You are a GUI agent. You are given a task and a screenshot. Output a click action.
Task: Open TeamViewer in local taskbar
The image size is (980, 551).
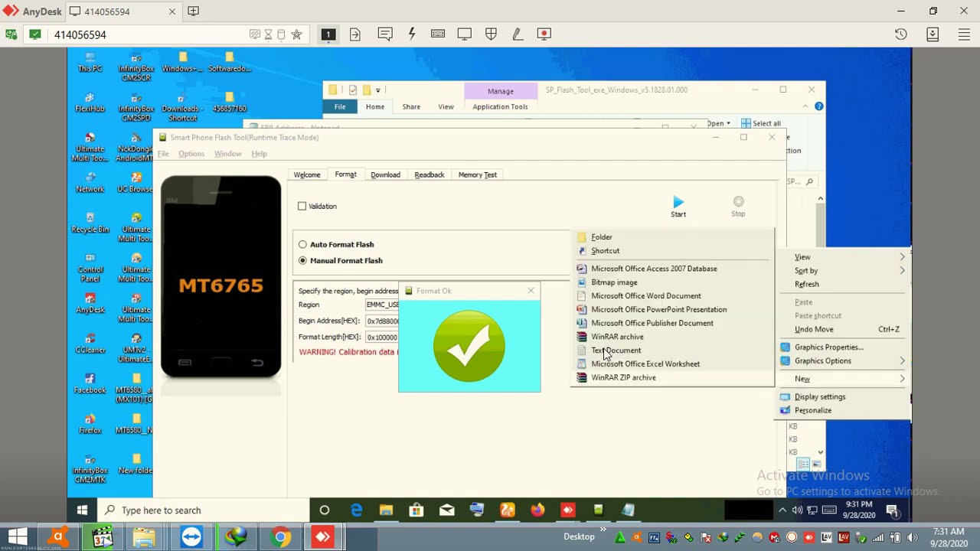(191, 537)
